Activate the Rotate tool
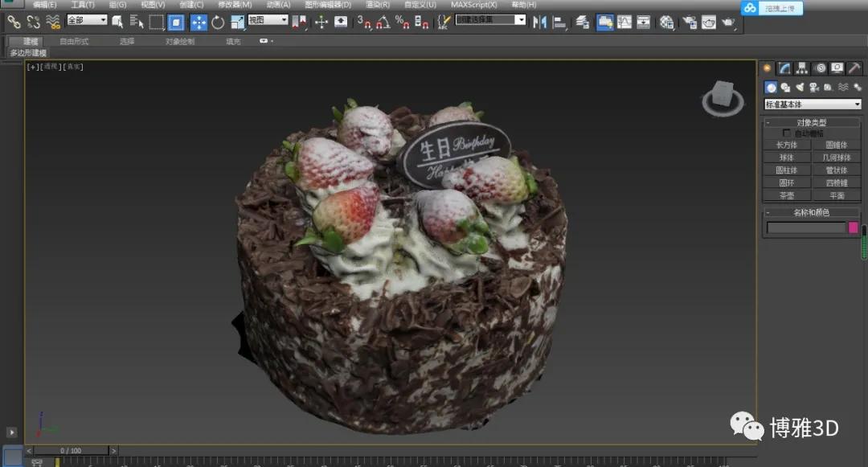Screen dimensions: 868x467 218,22
